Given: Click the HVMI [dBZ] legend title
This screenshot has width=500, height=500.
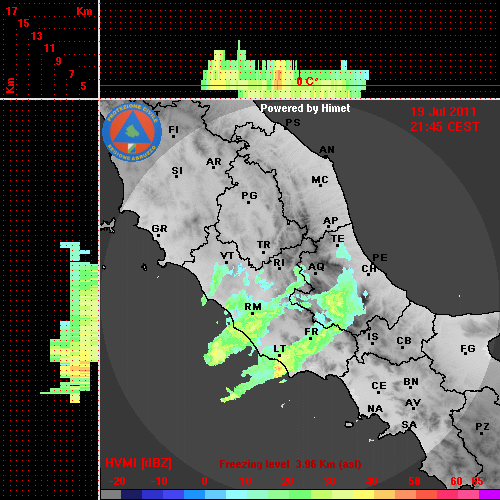Looking at the screenshot, I should 138,463.
